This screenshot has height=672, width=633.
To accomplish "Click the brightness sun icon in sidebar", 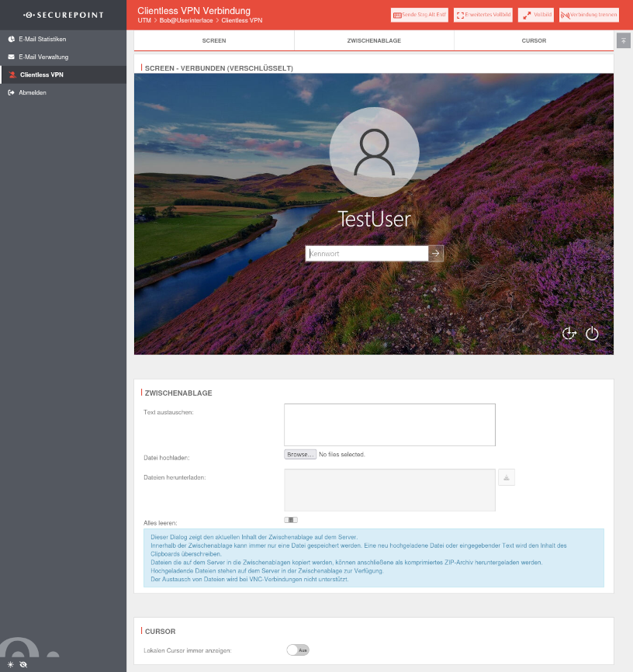I will click(11, 665).
